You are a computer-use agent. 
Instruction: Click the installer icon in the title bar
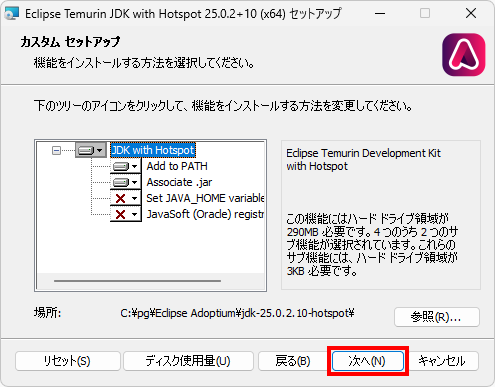point(12,13)
